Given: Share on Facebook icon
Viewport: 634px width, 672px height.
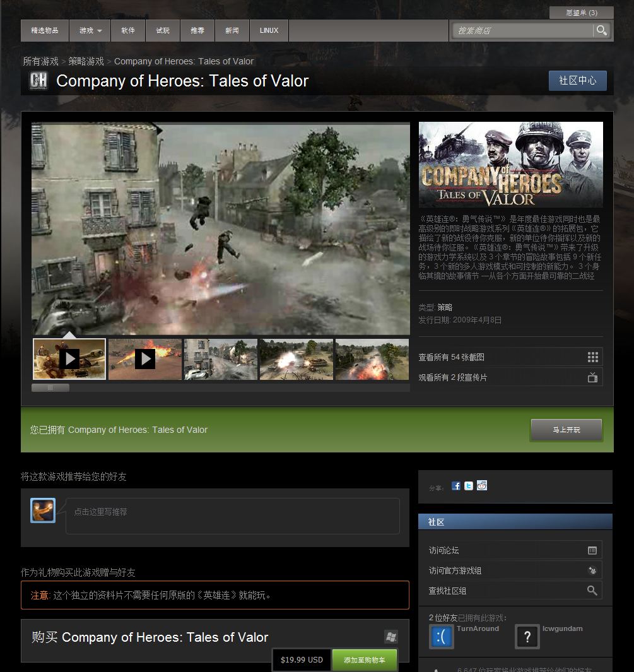Looking at the screenshot, I should click(456, 486).
